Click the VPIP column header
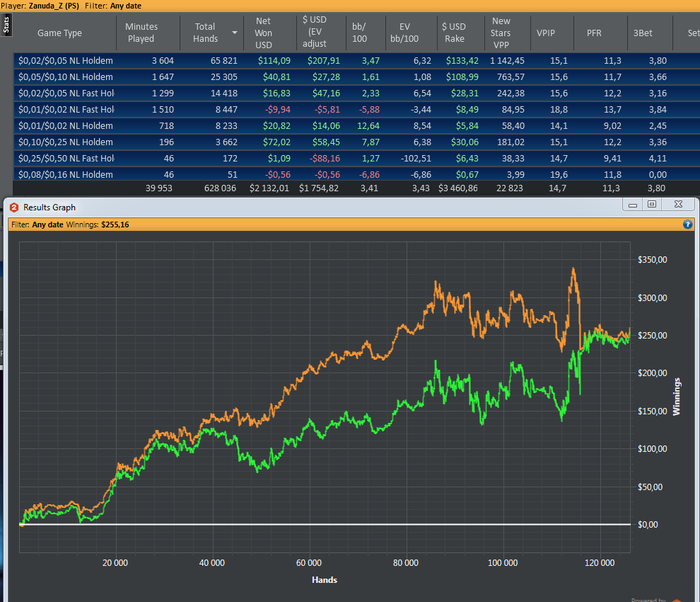Image resolution: width=700 pixels, height=602 pixels. pyautogui.click(x=546, y=33)
